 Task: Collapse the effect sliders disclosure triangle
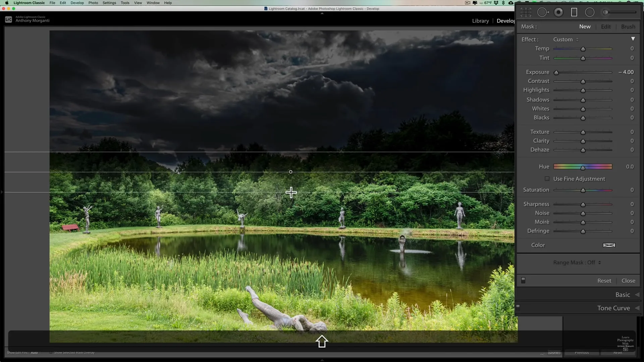[633, 39]
